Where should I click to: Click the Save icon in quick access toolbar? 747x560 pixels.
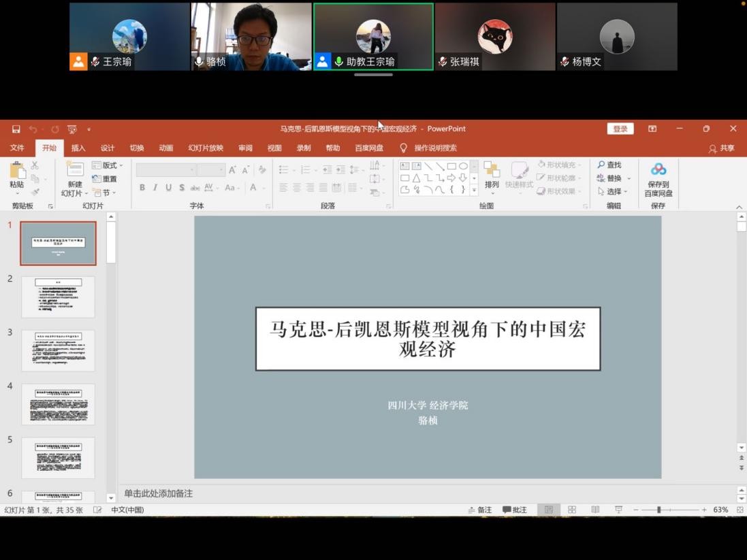[16, 129]
